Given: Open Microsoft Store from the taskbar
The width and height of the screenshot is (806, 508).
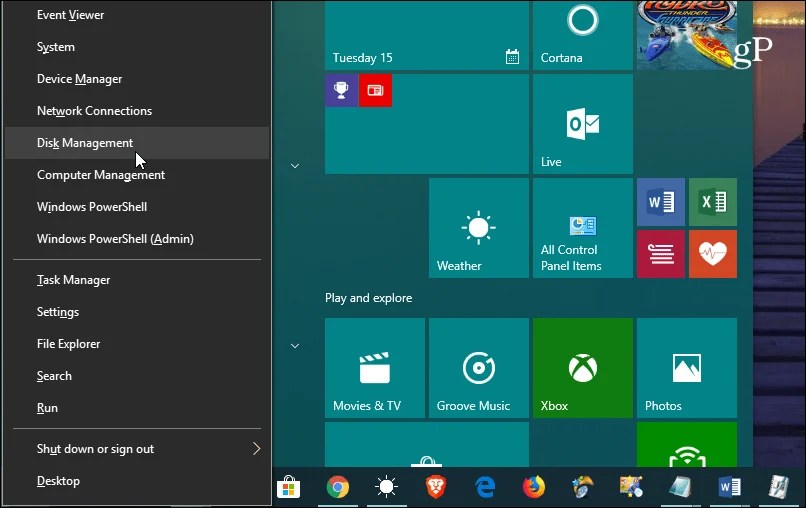Looking at the screenshot, I should pos(288,487).
